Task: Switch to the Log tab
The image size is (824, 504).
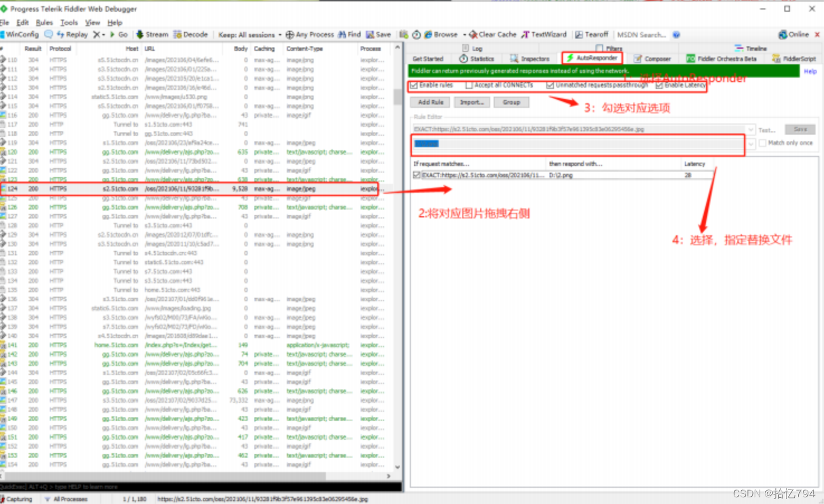Action: click(x=472, y=49)
